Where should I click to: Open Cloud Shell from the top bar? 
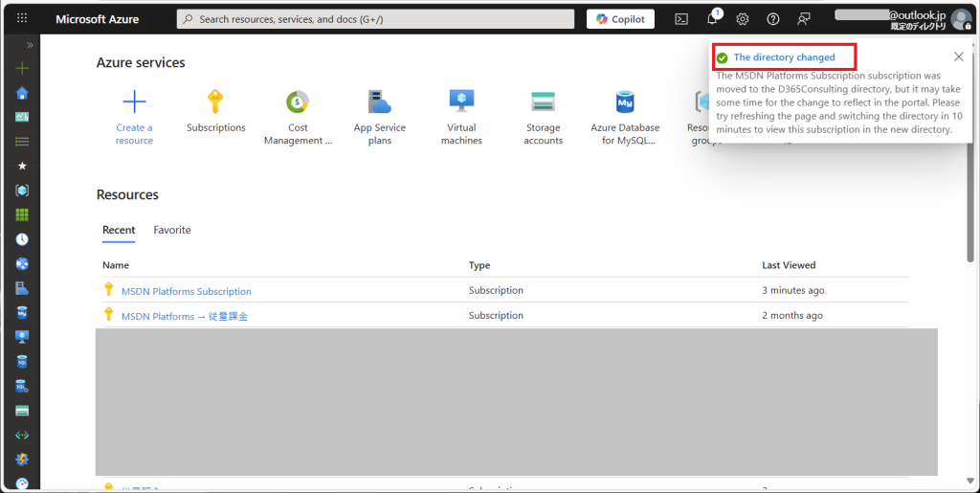pos(681,19)
